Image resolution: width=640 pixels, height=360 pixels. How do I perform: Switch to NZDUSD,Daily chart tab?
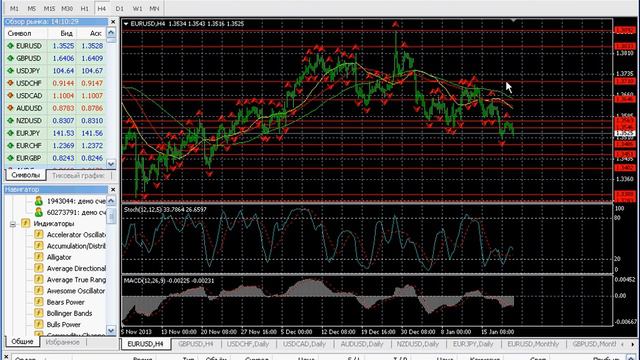[x=418, y=344]
